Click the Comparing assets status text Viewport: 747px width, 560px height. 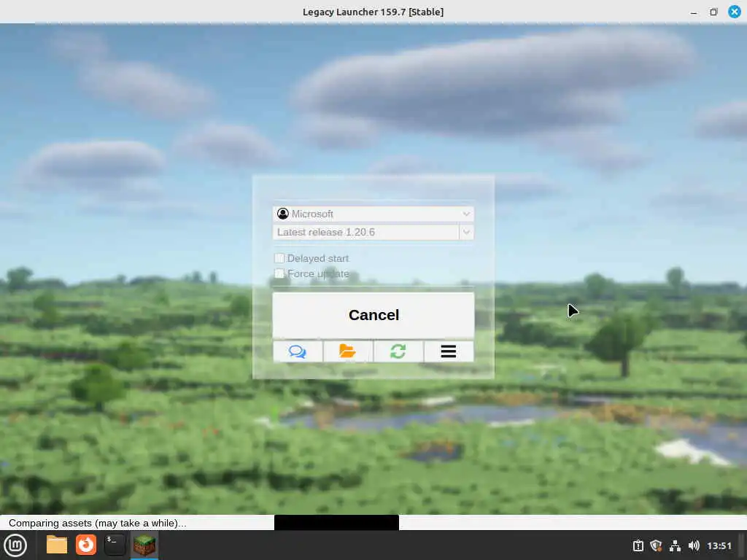click(x=98, y=523)
